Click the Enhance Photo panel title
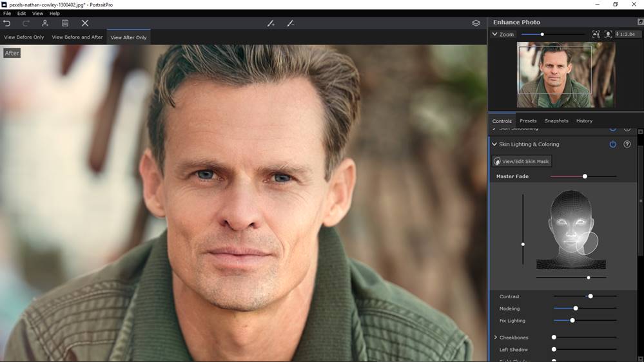644x362 pixels. pyautogui.click(x=516, y=22)
